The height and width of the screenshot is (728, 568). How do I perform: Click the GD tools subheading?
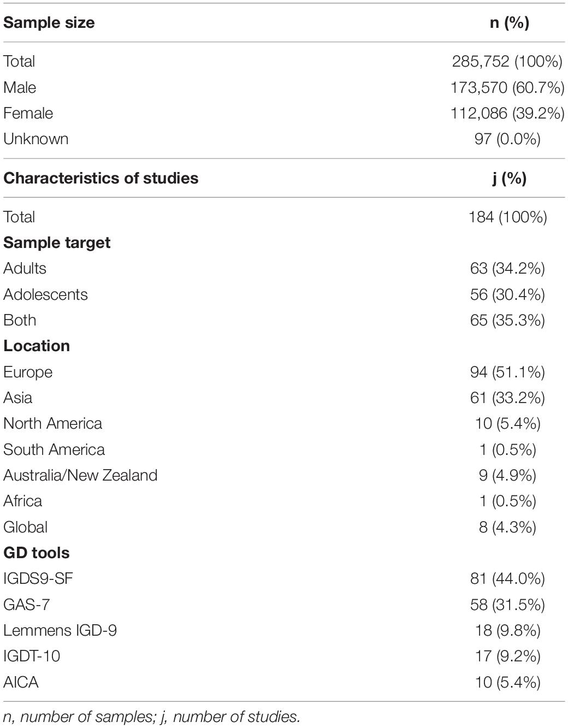(37, 553)
